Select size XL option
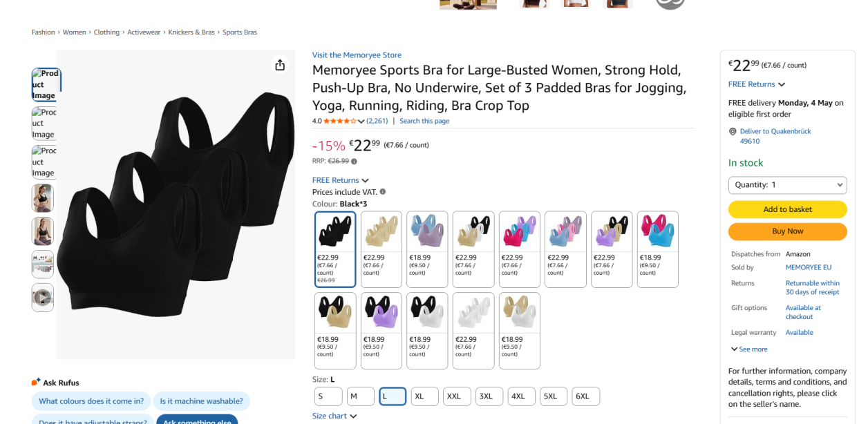The width and height of the screenshot is (868, 424). pyautogui.click(x=425, y=396)
